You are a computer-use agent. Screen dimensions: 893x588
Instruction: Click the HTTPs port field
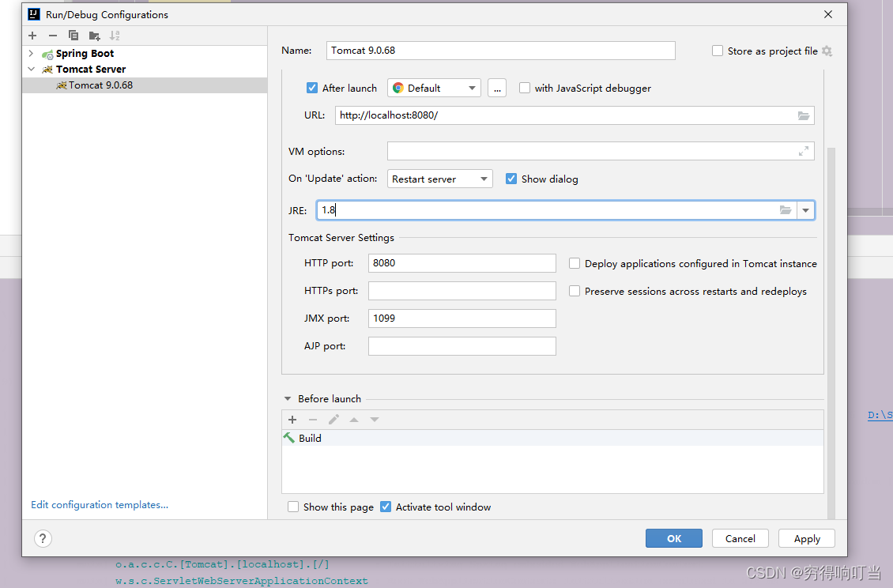coord(462,291)
